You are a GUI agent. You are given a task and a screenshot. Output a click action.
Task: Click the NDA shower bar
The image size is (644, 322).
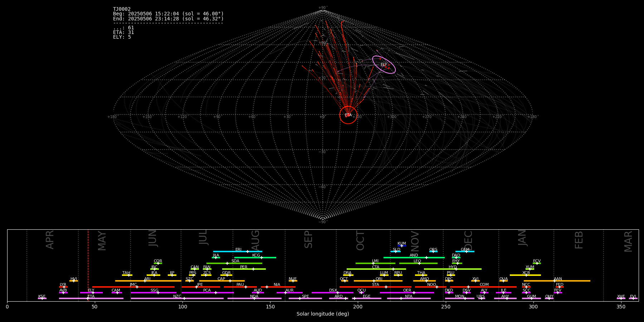point(254,298)
